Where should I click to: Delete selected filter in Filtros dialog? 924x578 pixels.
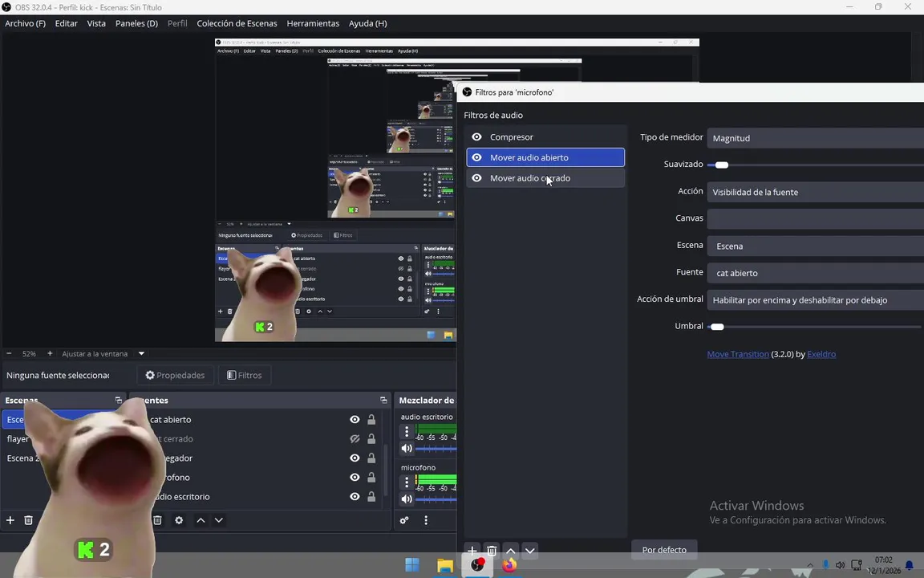point(492,551)
